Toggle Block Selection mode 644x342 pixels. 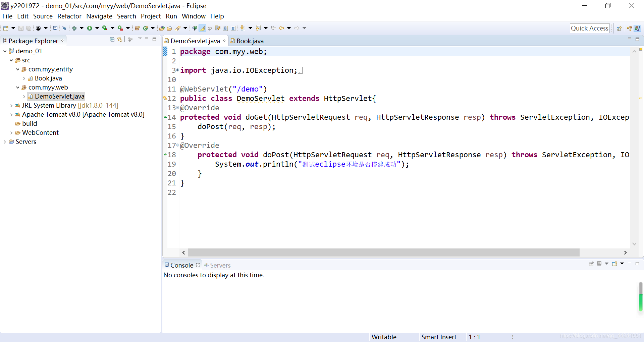coord(225,28)
